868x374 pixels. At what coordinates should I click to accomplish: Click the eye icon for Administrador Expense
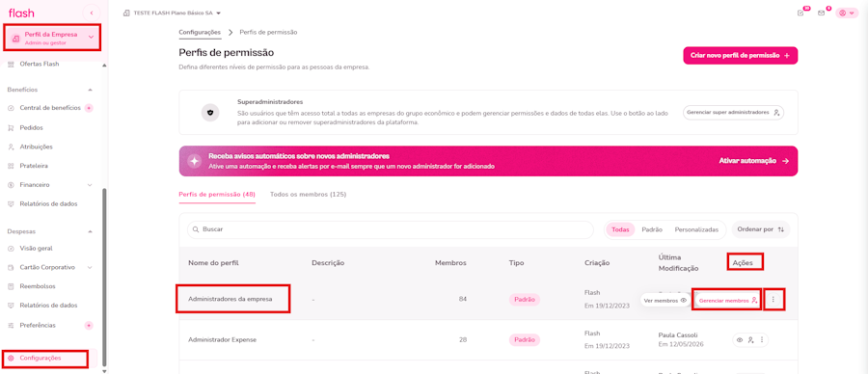click(739, 339)
